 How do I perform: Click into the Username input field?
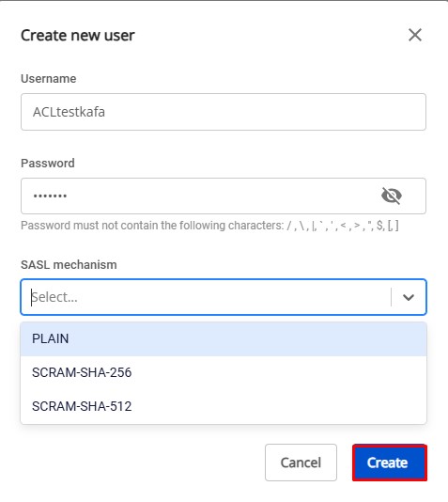coord(224,112)
